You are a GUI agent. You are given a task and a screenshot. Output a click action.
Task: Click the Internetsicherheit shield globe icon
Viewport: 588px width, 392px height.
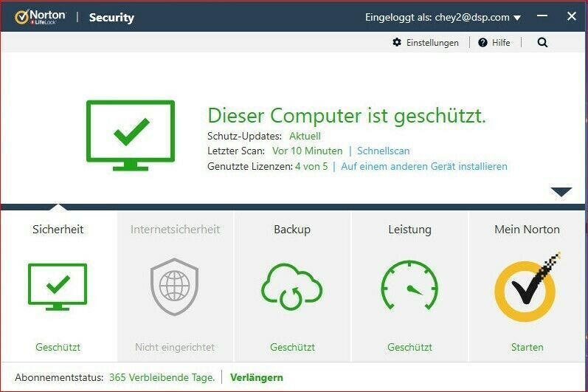(x=175, y=286)
